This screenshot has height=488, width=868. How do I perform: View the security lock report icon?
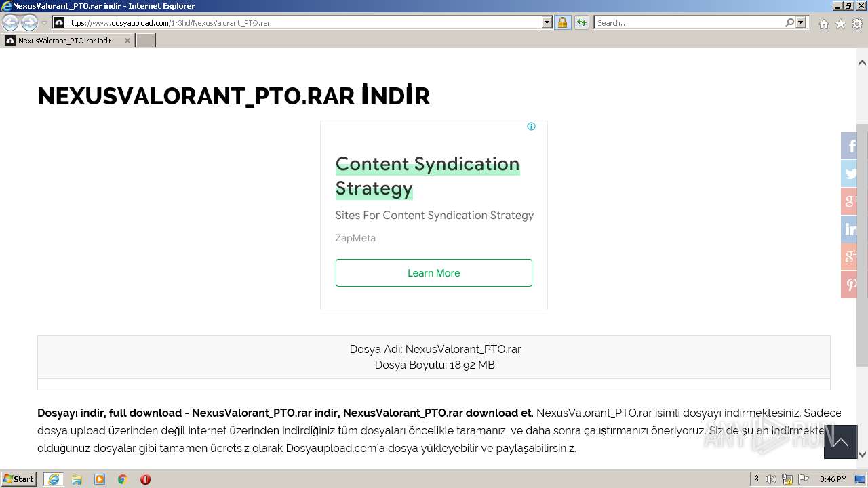pos(563,22)
